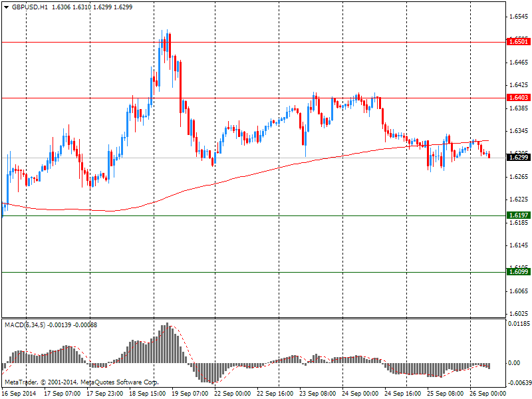Screen dimensions: 532x399
Task: Select the 1.6385 price scale value
Action: [x=519, y=108]
